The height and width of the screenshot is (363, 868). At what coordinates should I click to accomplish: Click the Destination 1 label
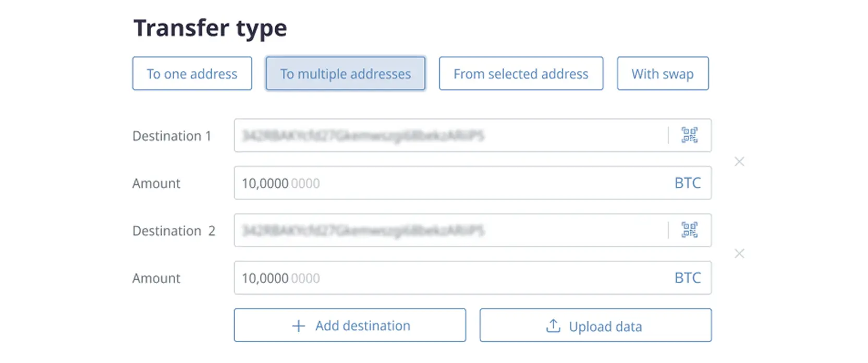point(172,136)
